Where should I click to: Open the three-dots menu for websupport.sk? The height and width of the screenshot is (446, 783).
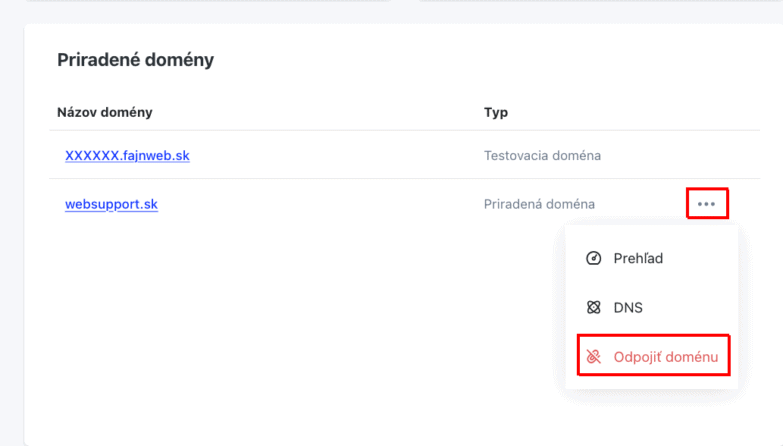click(x=707, y=204)
